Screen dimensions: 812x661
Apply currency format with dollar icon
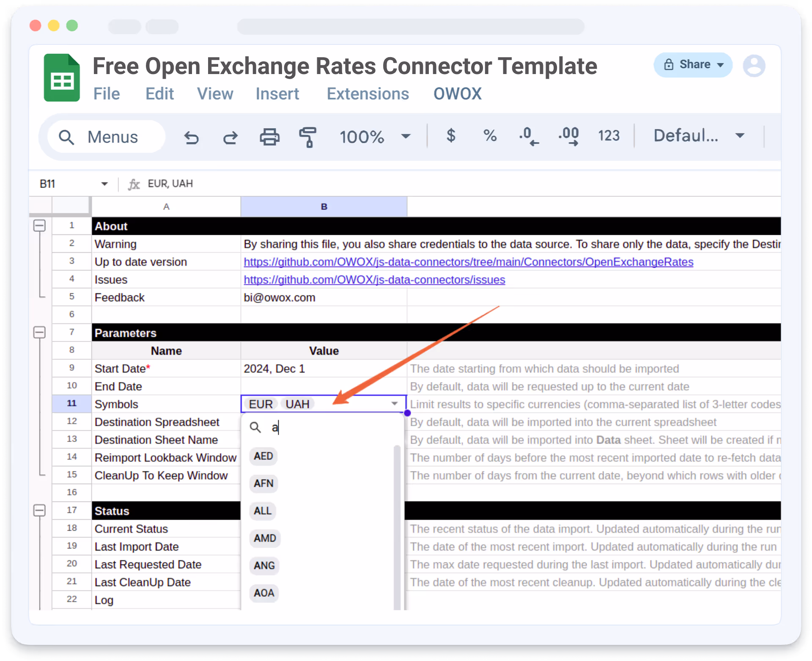pyautogui.click(x=451, y=135)
